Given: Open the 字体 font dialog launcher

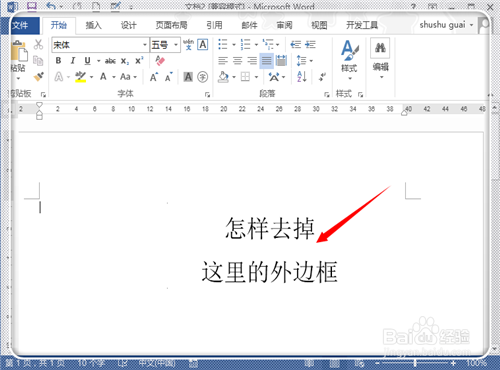Looking at the screenshot, I should click(x=207, y=95).
